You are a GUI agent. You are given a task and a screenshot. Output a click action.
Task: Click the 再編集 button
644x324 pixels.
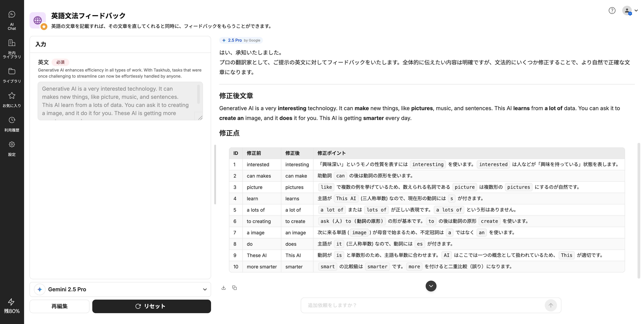60,306
